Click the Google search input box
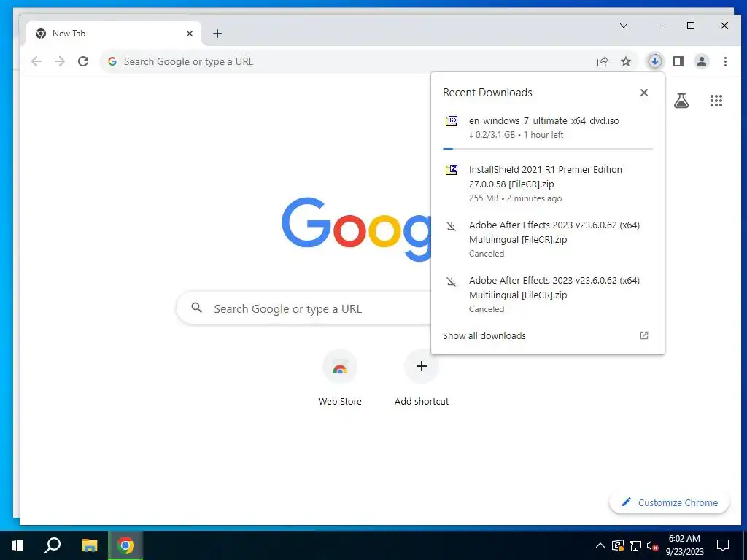Viewport: 747px width, 560px height. pos(303,308)
